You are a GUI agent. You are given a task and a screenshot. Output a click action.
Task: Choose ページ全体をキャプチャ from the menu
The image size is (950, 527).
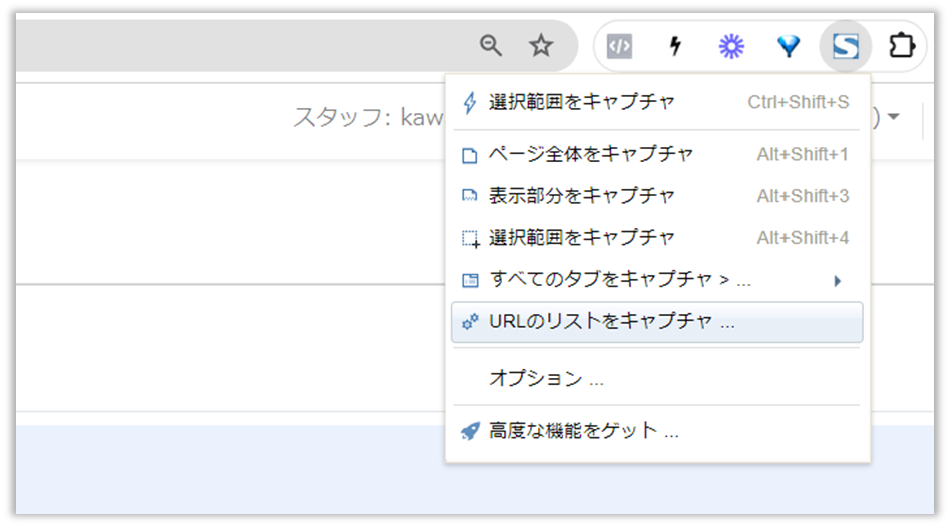590,155
